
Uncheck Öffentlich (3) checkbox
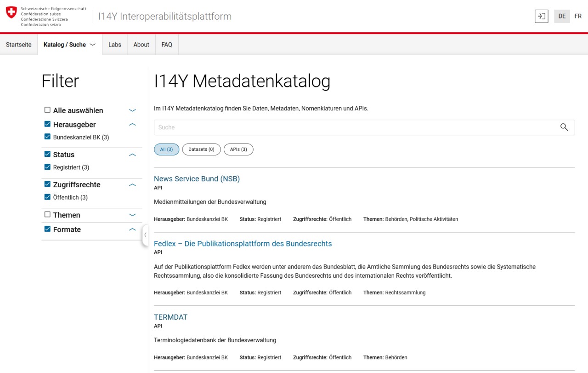pyautogui.click(x=47, y=197)
